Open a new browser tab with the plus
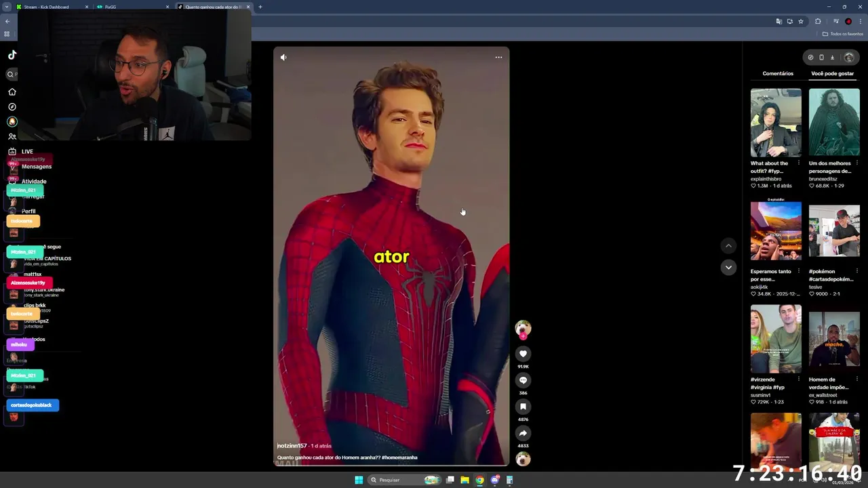Screen dimensions: 868x488 [x=260, y=7]
